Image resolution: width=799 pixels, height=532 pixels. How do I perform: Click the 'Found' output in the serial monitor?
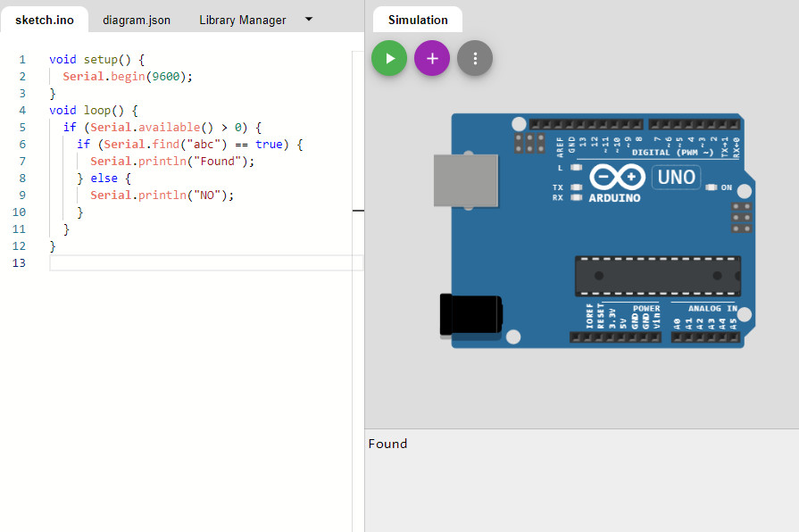[387, 444]
